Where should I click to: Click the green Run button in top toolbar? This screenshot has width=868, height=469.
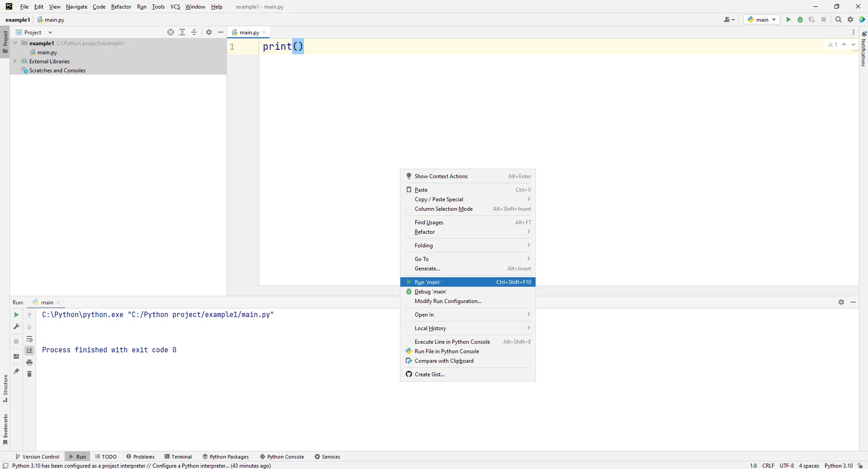pos(788,19)
